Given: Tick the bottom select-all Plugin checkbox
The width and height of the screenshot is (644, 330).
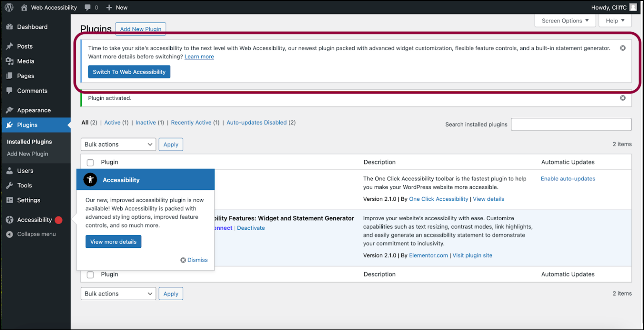Looking at the screenshot, I should coord(90,274).
